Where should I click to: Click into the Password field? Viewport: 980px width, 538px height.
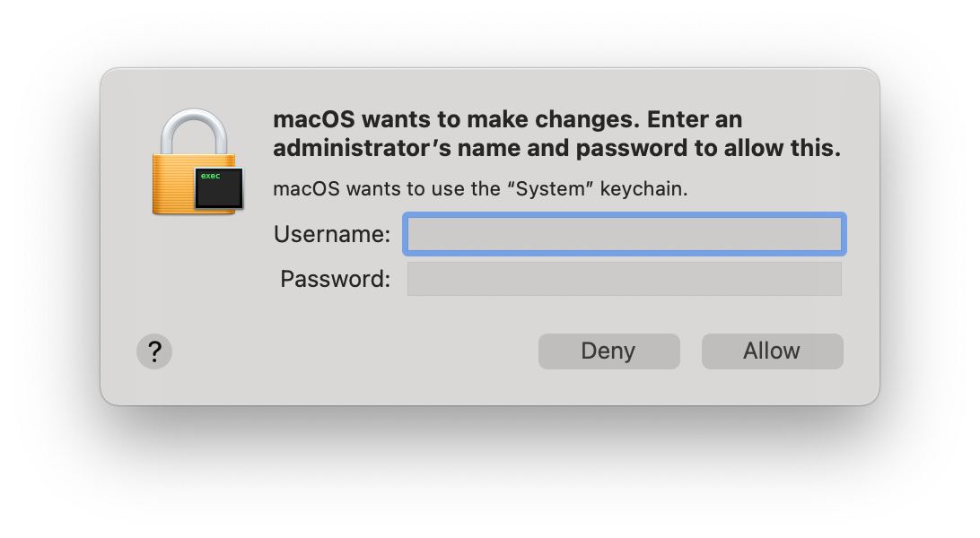coord(625,279)
